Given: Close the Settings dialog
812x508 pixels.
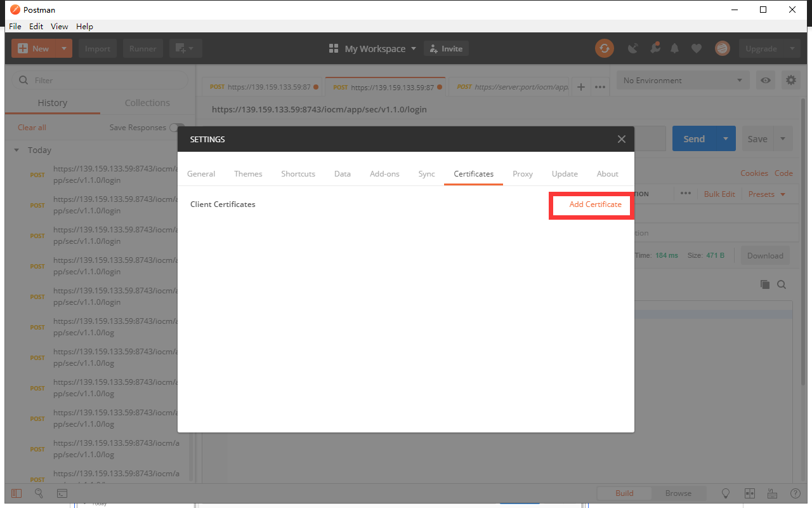Looking at the screenshot, I should coord(622,139).
